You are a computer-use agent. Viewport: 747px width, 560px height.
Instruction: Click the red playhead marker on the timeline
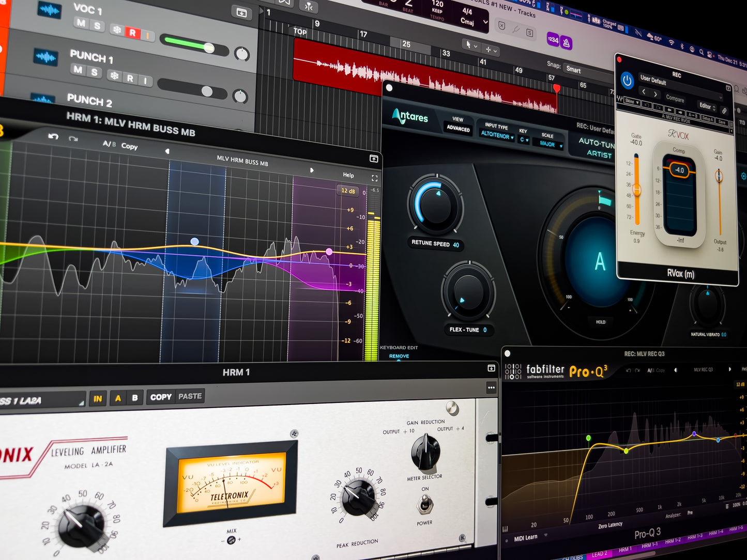click(556, 88)
